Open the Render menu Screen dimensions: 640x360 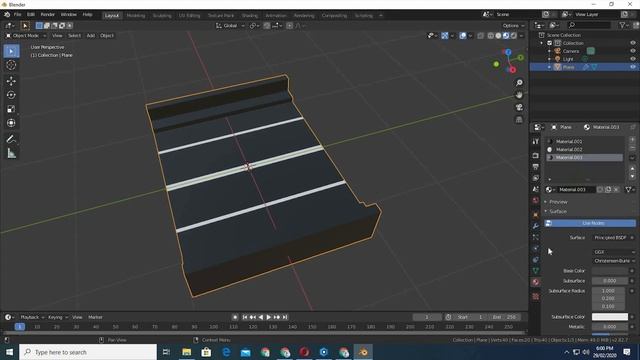[x=47, y=15]
